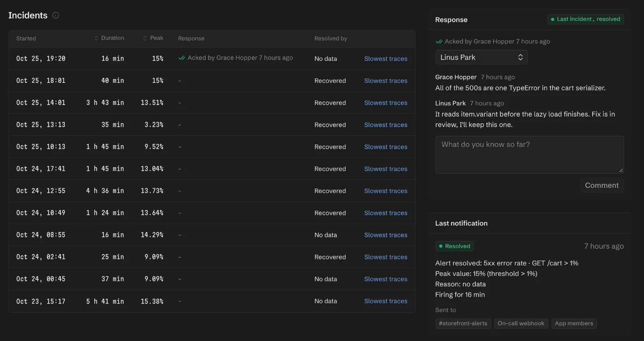The width and height of the screenshot is (644, 341).
Task: Click the 'Last incident, resolved' status badge
Action: [586, 19]
